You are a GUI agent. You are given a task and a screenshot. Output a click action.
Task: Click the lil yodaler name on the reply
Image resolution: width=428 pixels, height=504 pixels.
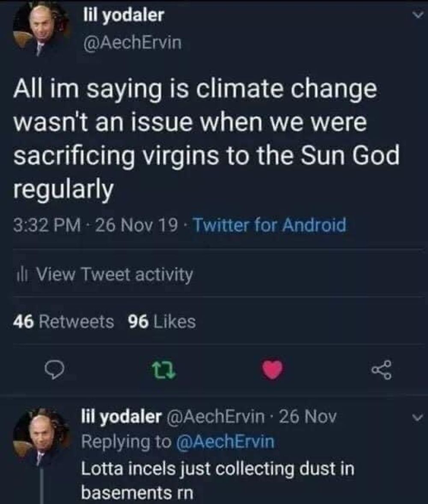point(121,416)
